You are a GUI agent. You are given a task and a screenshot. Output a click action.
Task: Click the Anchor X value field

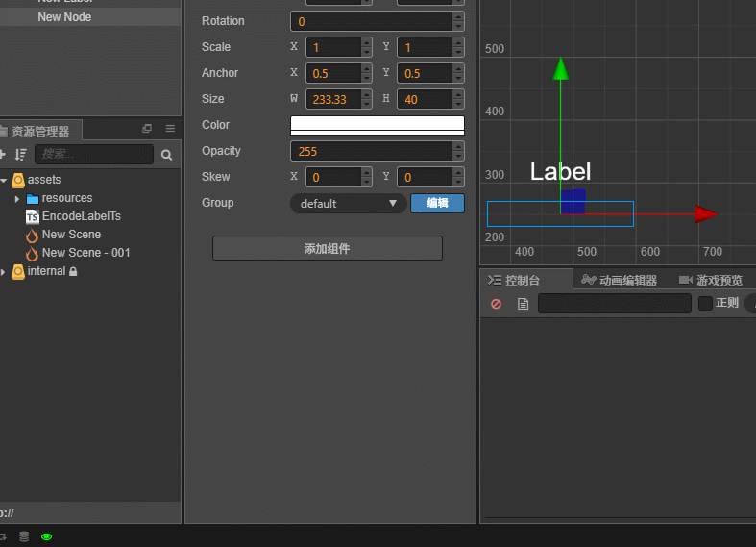333,73
